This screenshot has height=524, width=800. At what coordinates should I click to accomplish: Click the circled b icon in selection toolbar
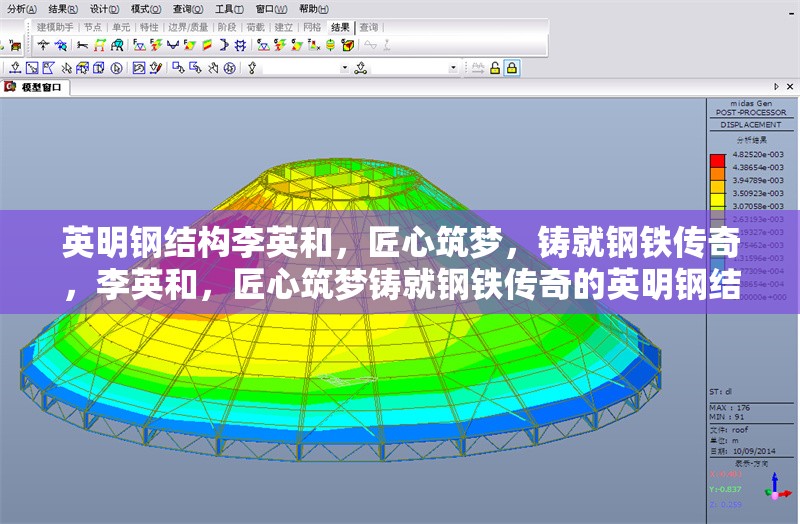coord(116,68)
